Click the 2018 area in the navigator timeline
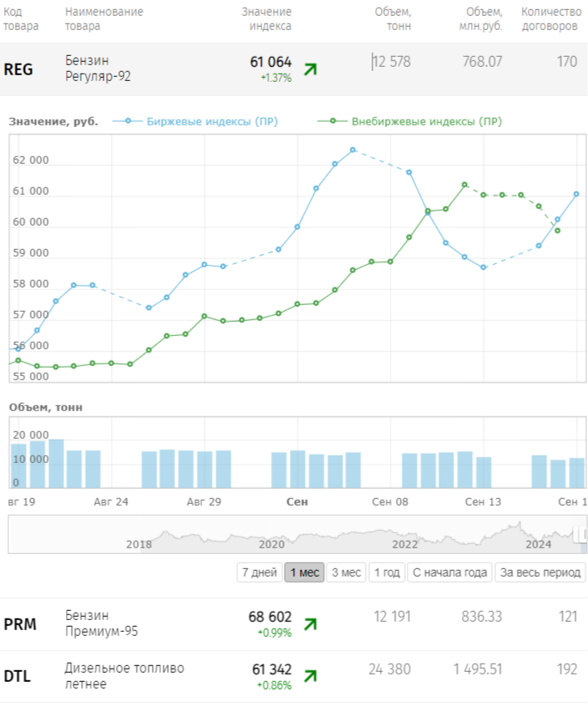This screenshot has width=588, height=707. pyautogui.click(x=139, y=544)
